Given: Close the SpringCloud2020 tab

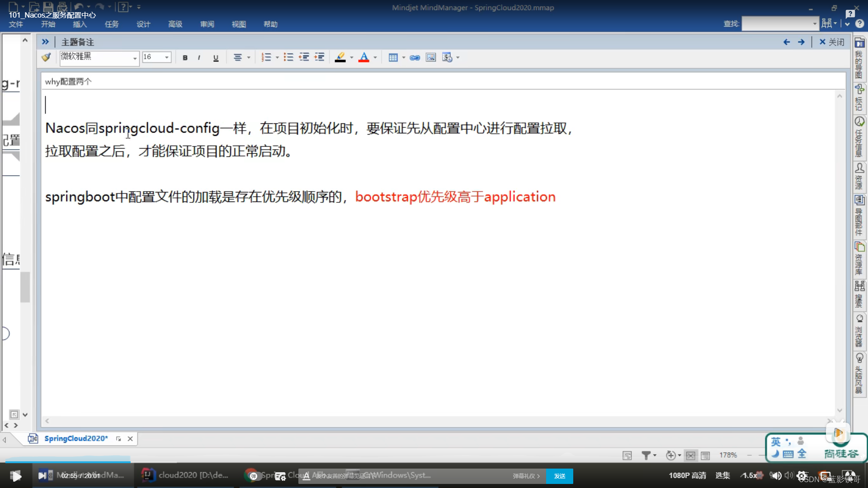Looking at the screenshot, I should click(130, 439).
